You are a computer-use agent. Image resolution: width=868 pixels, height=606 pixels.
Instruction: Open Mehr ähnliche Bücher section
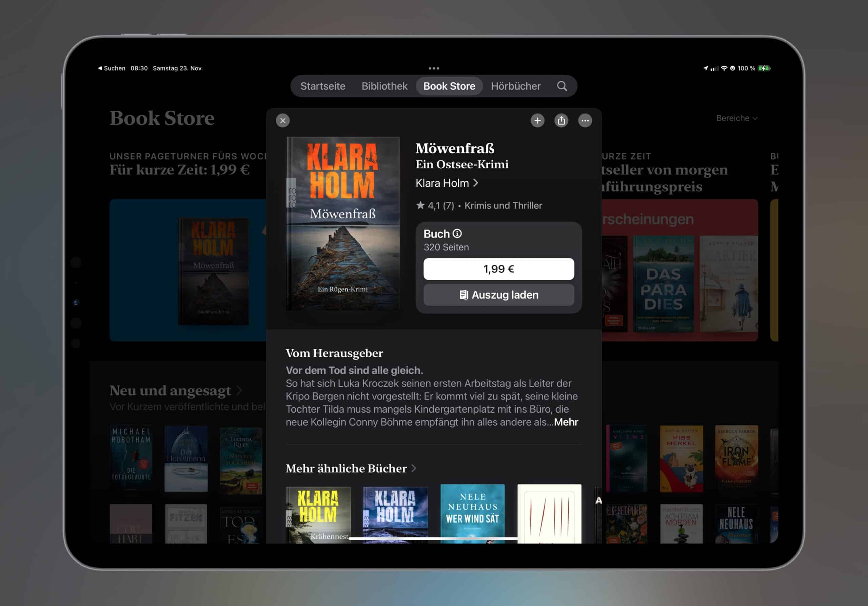pyautogui.click(x=351, y=468)
